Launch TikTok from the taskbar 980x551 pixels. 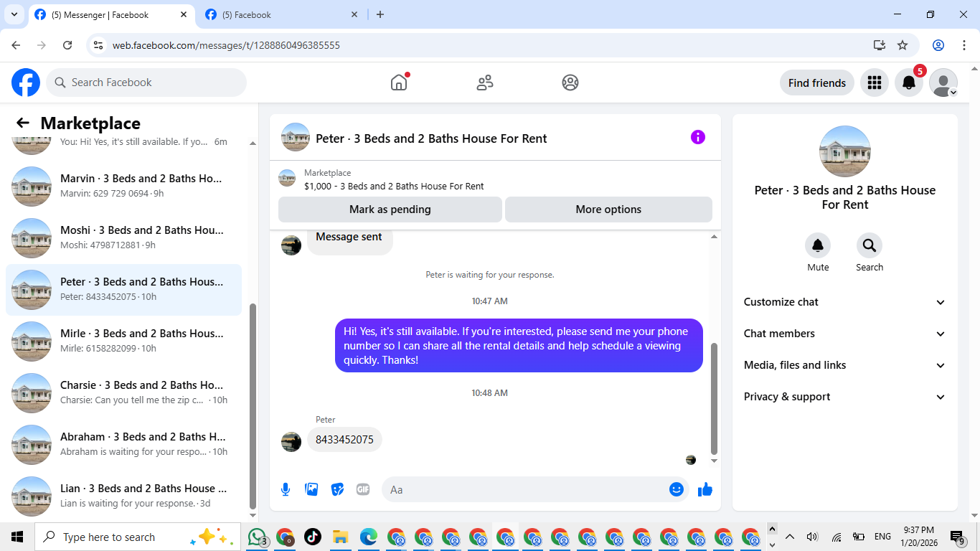tap(313, 537)
